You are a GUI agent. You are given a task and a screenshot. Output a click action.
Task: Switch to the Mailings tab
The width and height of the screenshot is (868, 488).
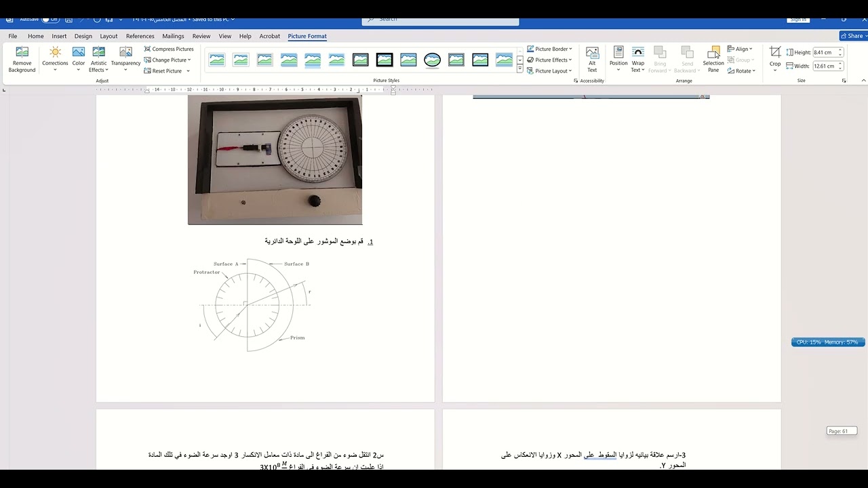coord(173,36)
